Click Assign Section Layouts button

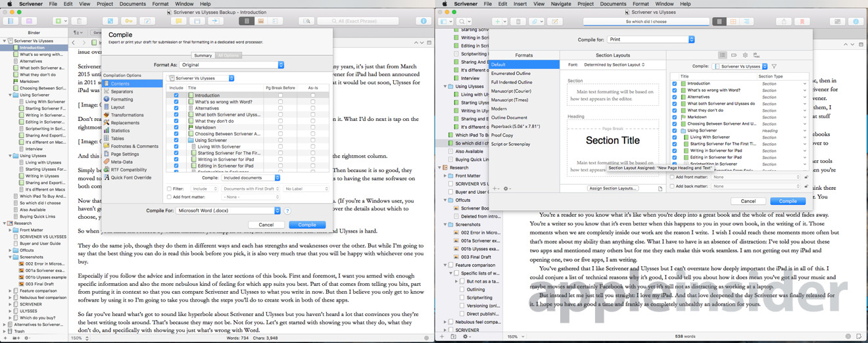(x=612, y=189)
